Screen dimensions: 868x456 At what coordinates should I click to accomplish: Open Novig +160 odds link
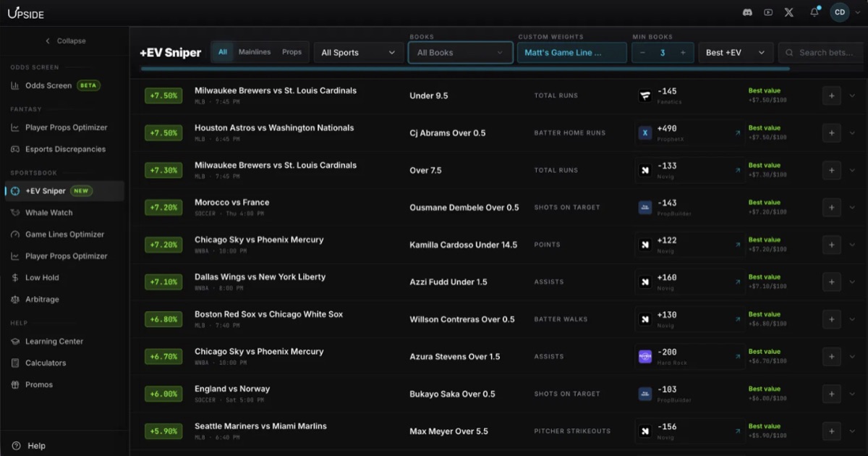click(x=689, y=282)
